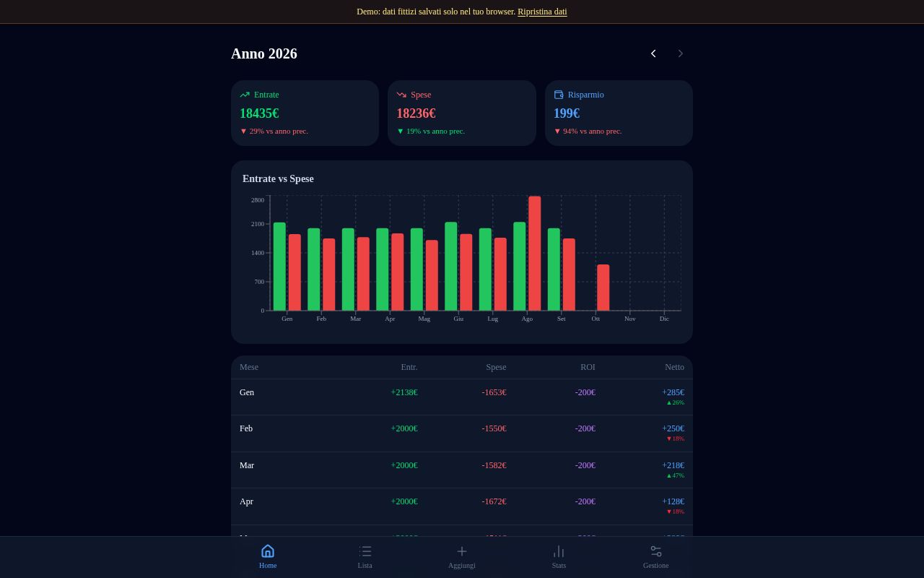
Task: Click the Mese column header
Action: [249, 367]
